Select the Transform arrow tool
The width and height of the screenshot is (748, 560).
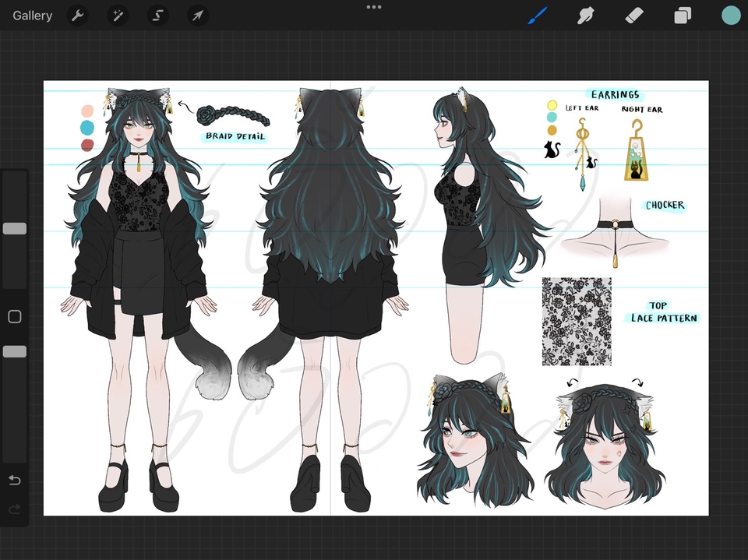click(x=197, y=15)
